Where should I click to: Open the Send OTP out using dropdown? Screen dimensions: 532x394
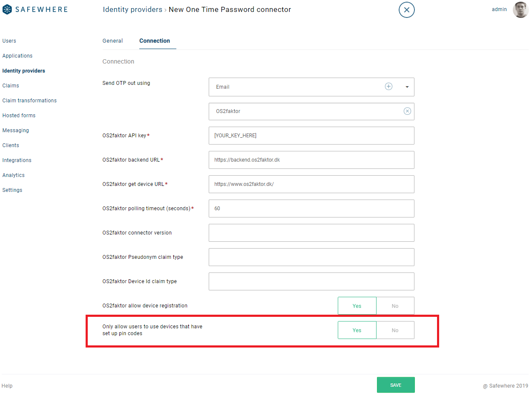pos(408,87)
